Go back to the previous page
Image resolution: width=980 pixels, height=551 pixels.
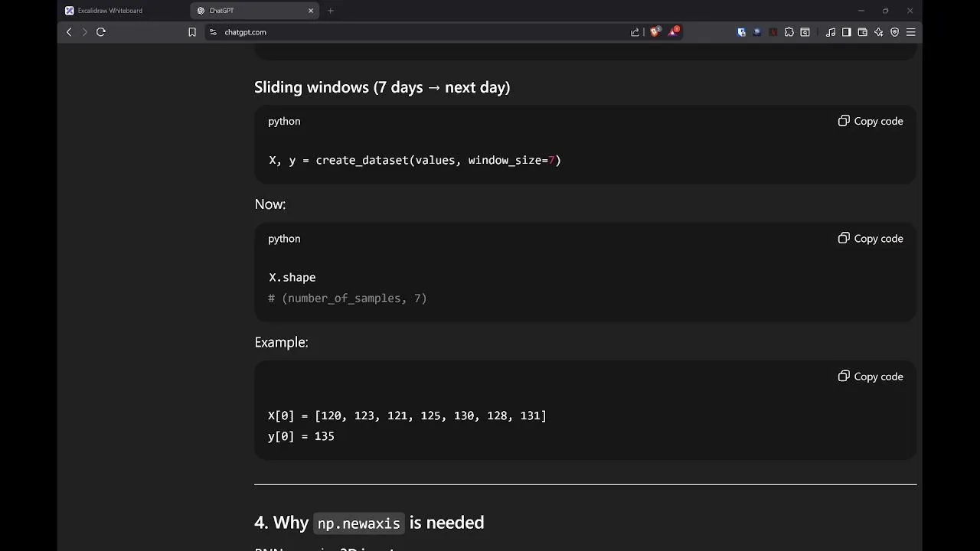[69, 32]
